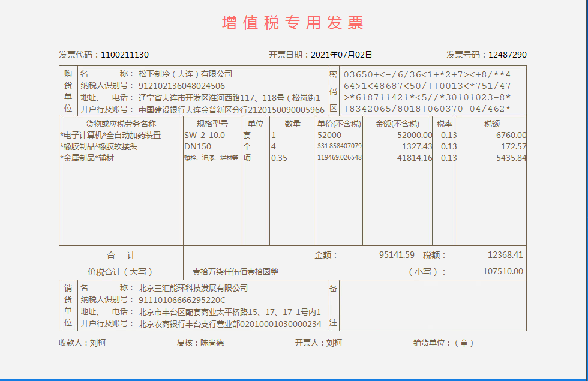This screenshot has height=381, width=588.
Task: Select tax amount 172.57
Action: click(514, 146)
